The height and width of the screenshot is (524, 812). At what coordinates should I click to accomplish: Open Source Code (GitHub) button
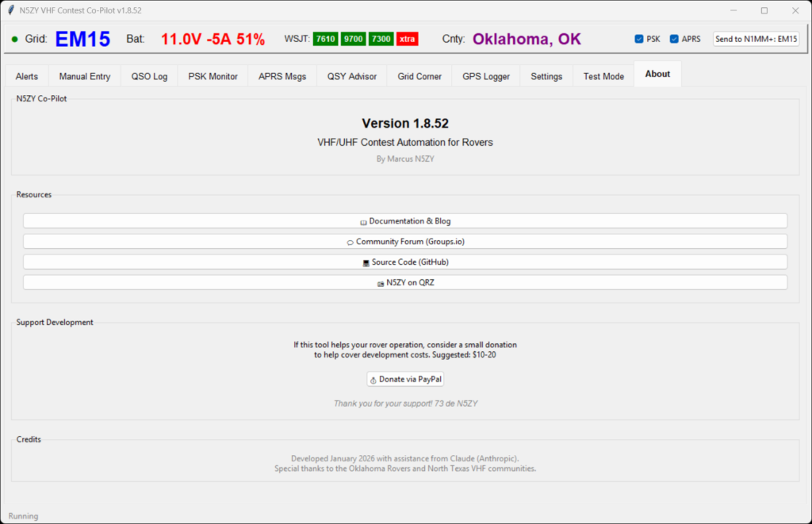coord(405,262)
